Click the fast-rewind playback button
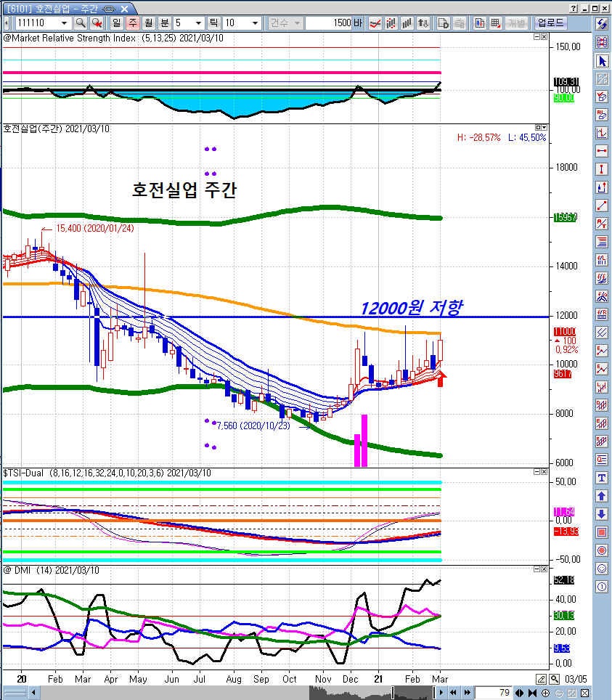 coord(454,693)
